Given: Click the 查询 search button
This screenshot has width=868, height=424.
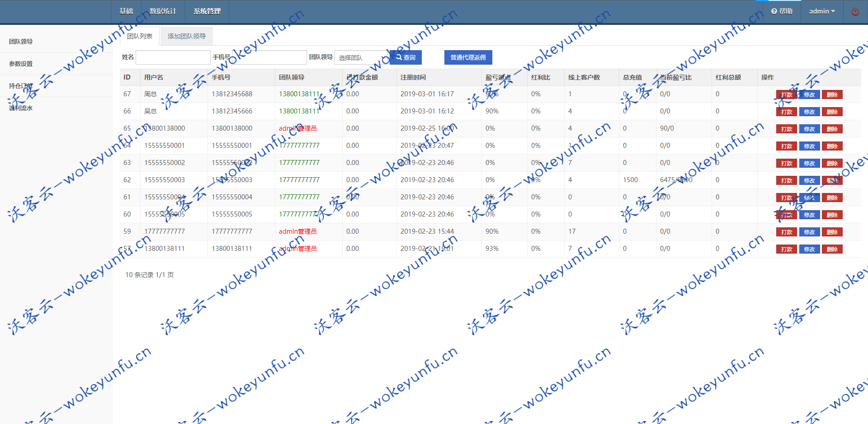Looking at the screenshot, I should click(406, 57).
